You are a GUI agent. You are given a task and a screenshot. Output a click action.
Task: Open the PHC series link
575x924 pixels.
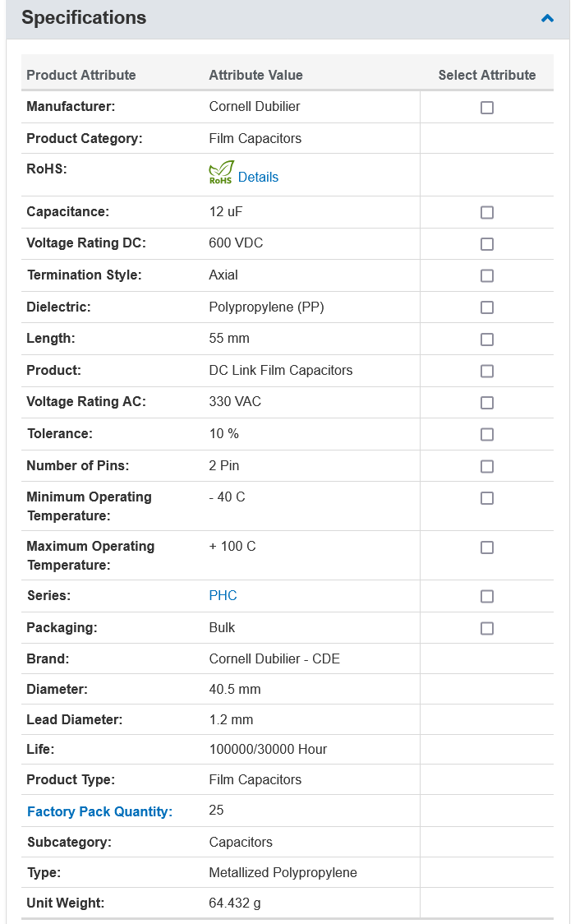[x=223, y=595]
